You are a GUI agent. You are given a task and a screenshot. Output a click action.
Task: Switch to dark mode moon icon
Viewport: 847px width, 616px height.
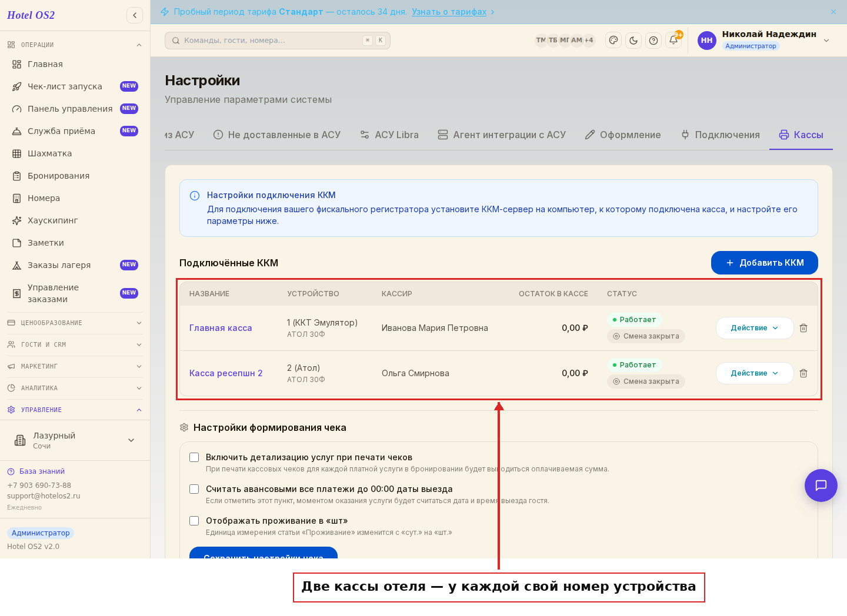click(633, 41)
